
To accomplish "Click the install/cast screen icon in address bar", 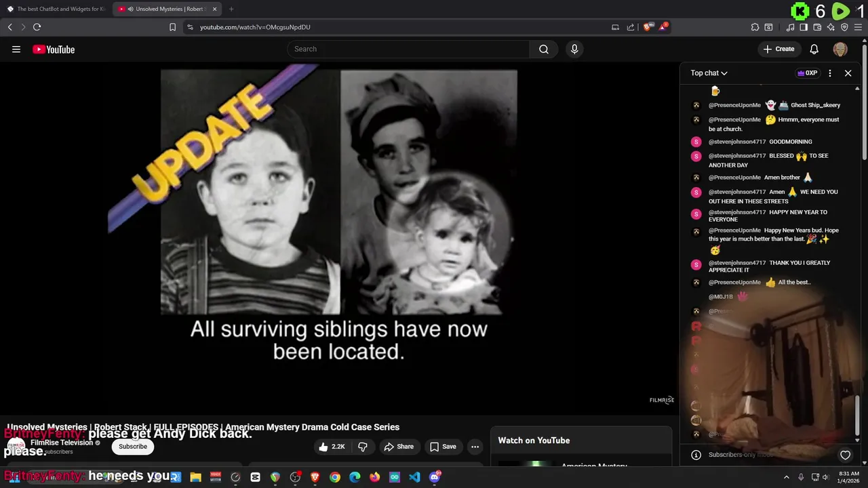I will [x=615, y=27].
